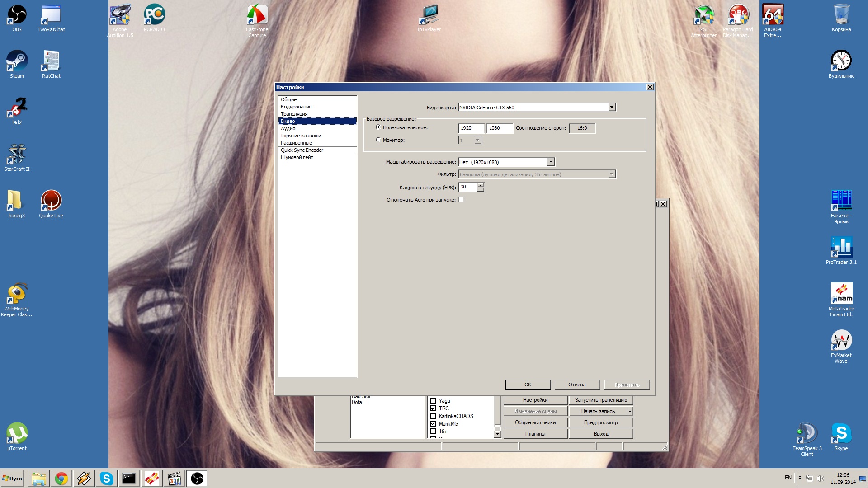The image size is (868, 488).
Task: Open the StarCraft II shortcut
Action: pyautogui.click(x=17, y=154)
